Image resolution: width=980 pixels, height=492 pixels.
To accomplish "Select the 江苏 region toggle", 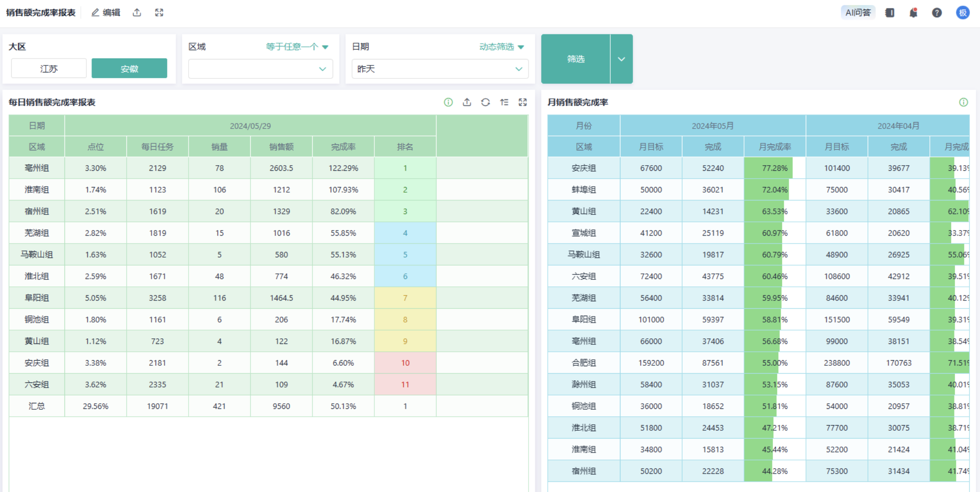I will [49, 69].
